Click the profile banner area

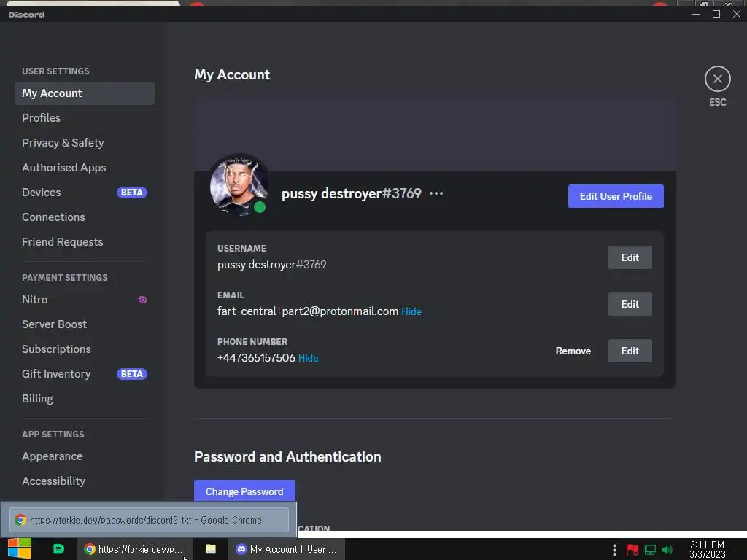(435, 135)
